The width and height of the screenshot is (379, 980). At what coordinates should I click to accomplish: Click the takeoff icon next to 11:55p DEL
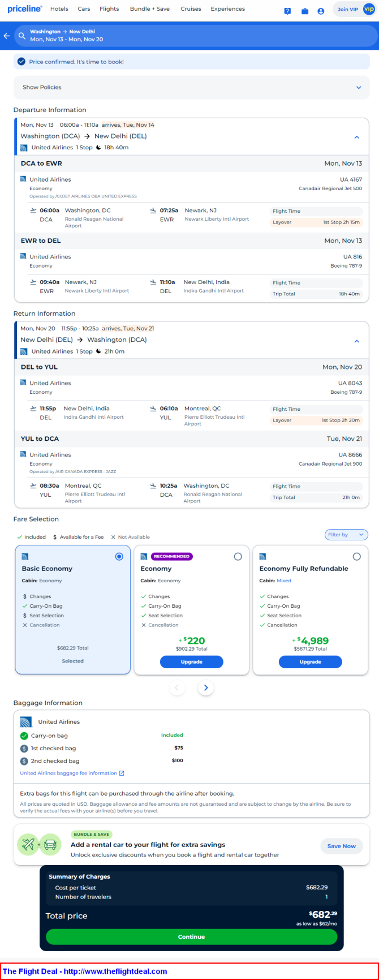pos(33,408)
